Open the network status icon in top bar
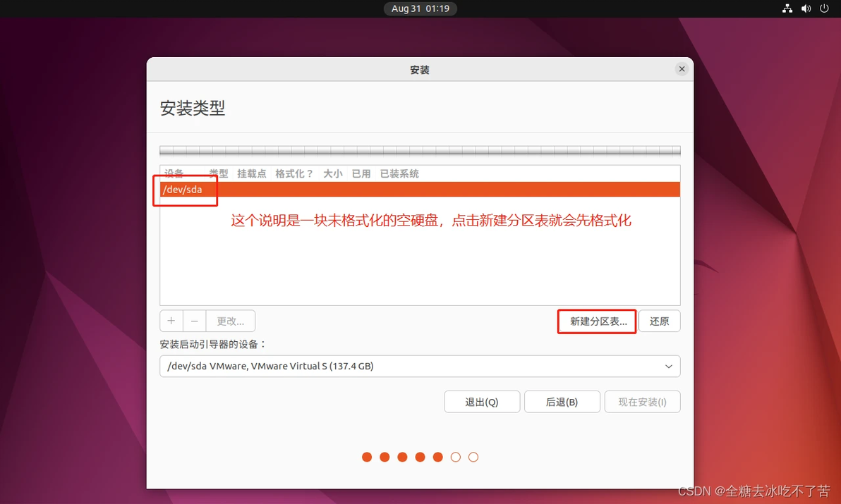The width and height of the screenshot is (841, 504). tap(787, 8)
